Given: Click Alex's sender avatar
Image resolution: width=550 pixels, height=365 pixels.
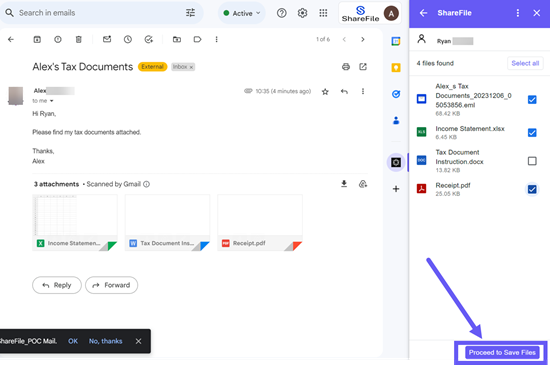Looking at the screenshot, I should coord(15,96).
